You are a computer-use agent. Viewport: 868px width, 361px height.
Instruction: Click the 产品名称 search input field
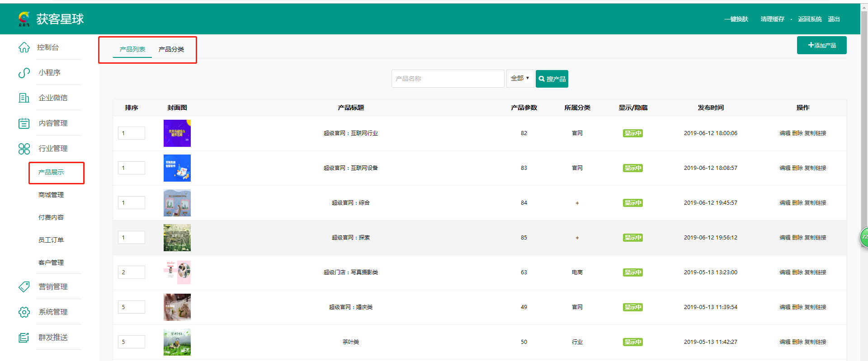coord(448,79)
